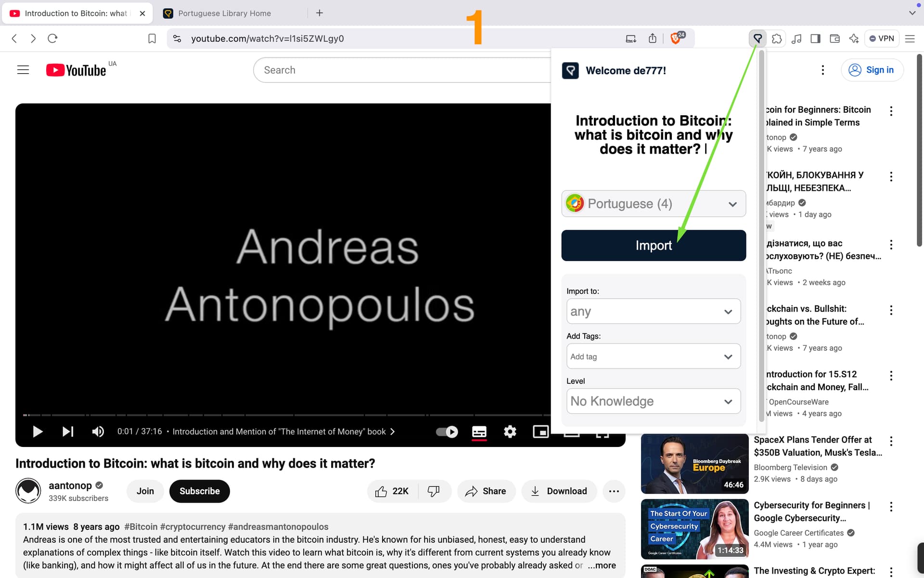
Task: Click the share icon in address bar
Action: pos(653,39)
